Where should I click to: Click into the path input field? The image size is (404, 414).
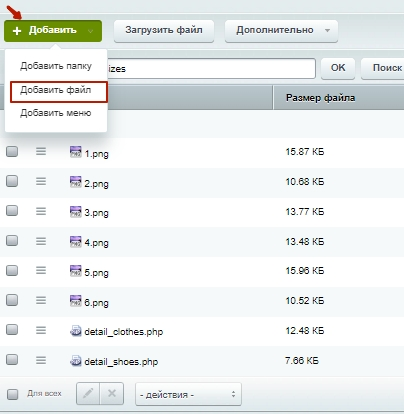[x=211, y=69]
